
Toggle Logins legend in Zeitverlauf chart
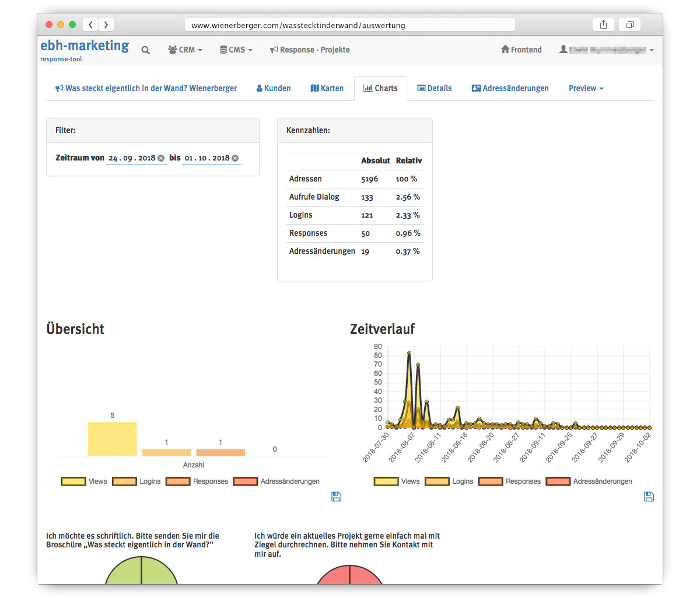[x=449, y=481]
